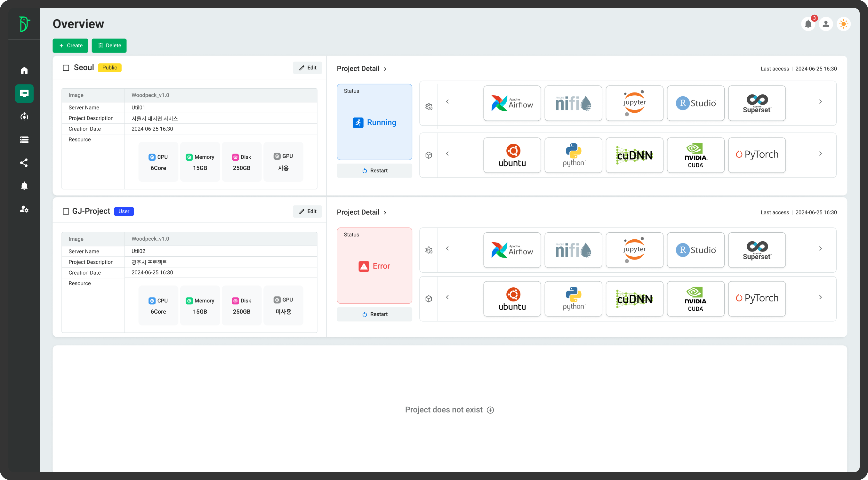The width and height of the screenshot is (868, 480).
Task: Previous arrow in Seoul's ubuntu packages row
Action: [447, 154]
